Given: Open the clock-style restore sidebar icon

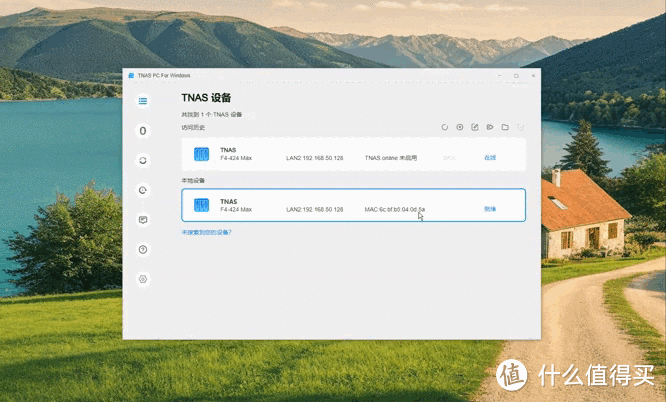Looking at the screenshot, I should (143, 190).
